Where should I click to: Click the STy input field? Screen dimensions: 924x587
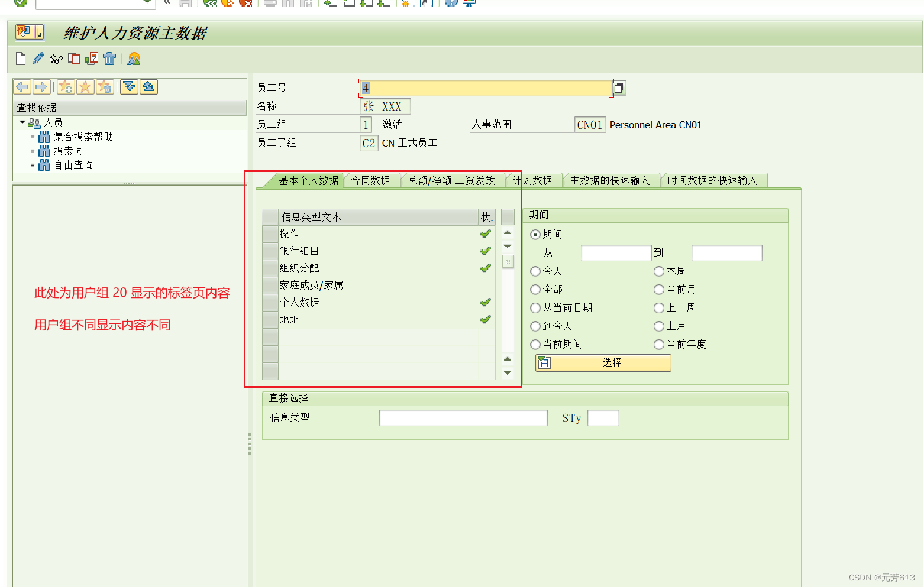[603, 418]
